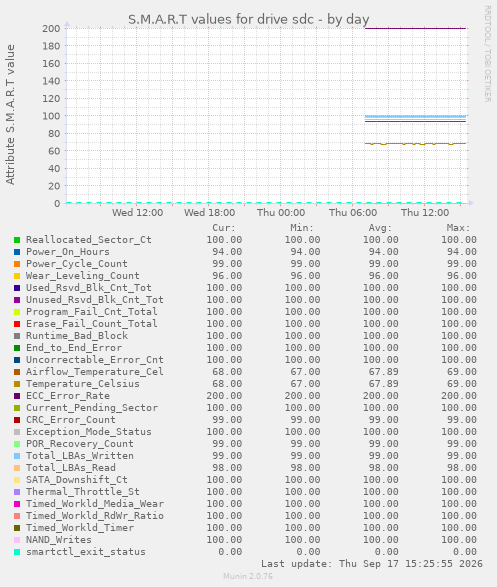Click the Wed 18:00 time axis label

(x=210, y=213)
